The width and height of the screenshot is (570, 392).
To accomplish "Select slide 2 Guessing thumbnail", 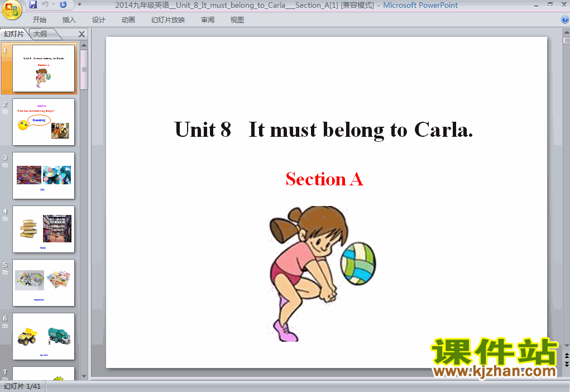I will 44,122.
